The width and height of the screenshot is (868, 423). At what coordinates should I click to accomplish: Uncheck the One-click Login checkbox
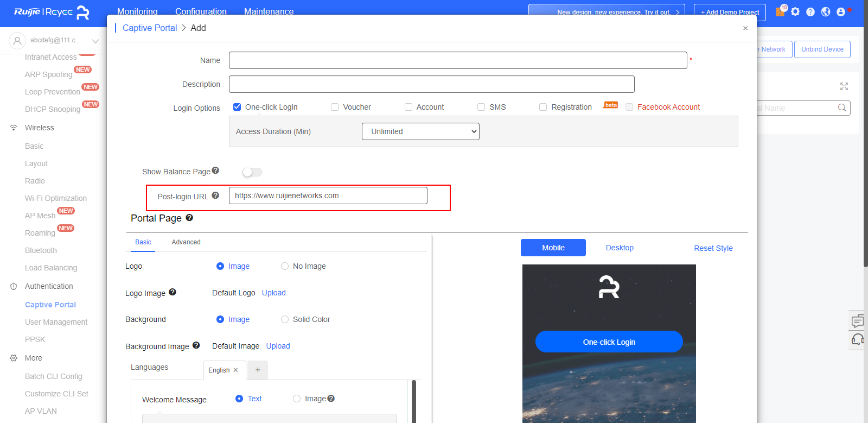click(x=237, y=107)
